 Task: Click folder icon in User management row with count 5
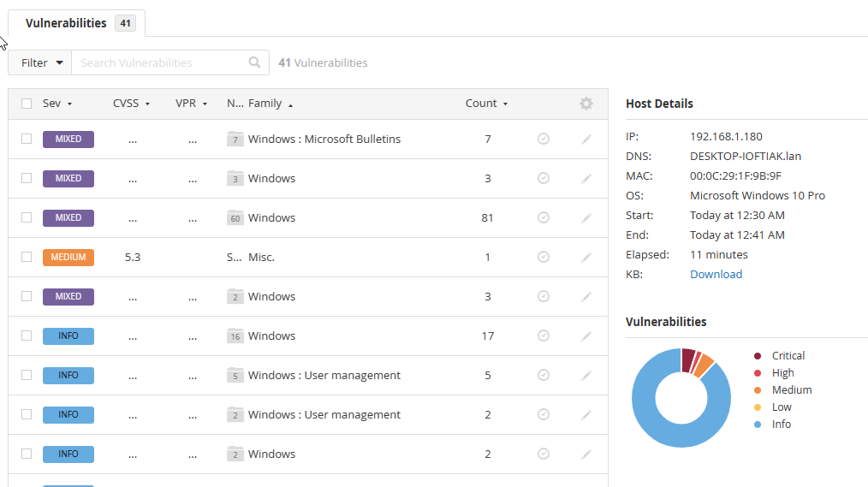235,375
